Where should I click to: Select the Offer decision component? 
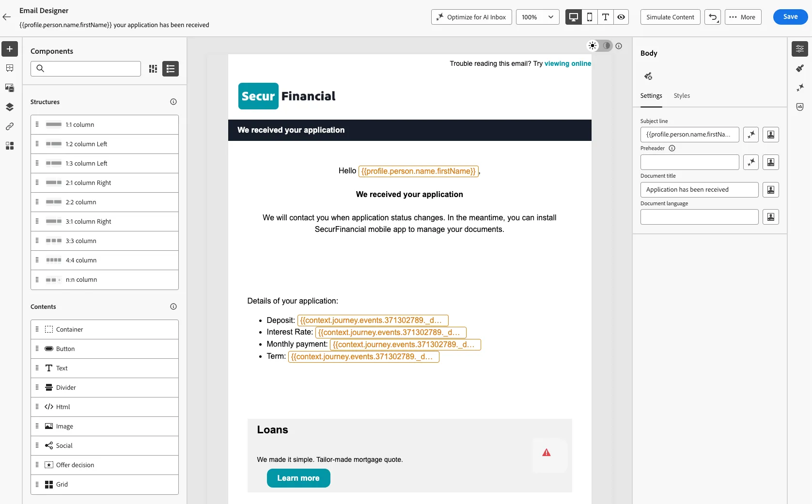coord(105,465)
